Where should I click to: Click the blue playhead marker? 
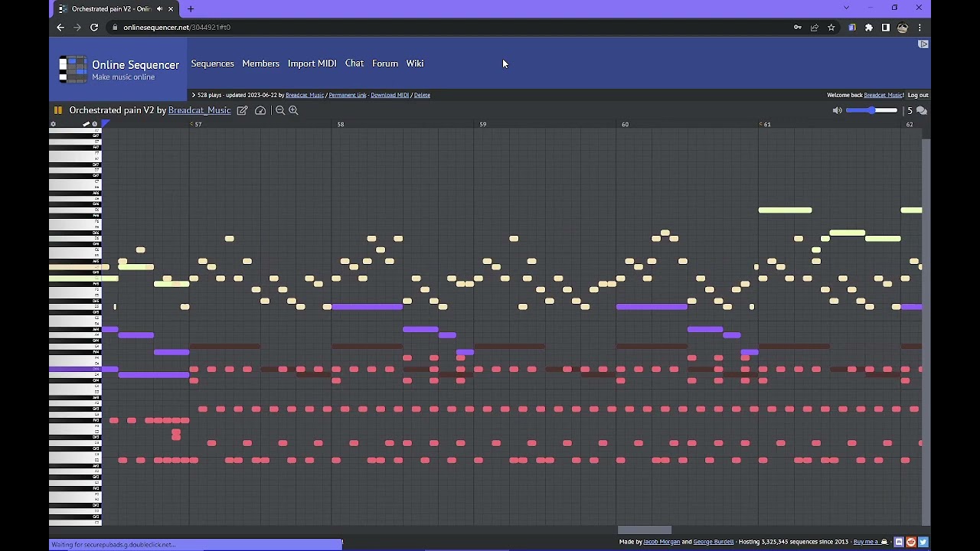[106, 124]
